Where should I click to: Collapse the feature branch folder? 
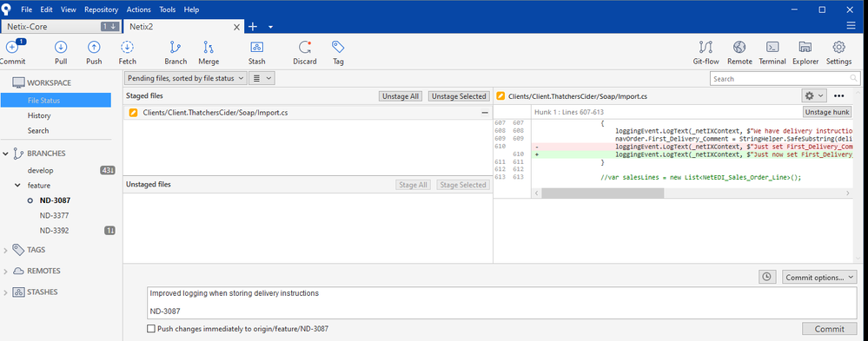17,186
